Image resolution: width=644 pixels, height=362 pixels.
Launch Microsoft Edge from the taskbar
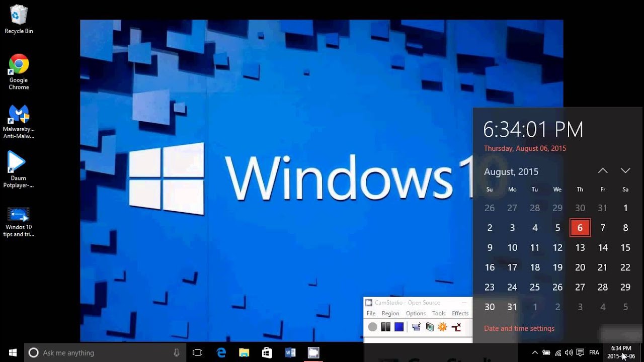point(221,352)
